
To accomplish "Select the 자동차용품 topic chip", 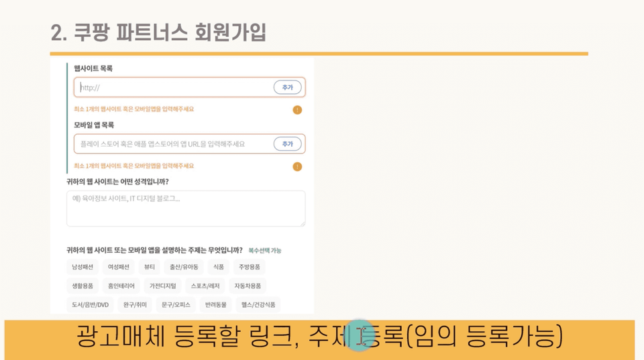I will [248, 286].
